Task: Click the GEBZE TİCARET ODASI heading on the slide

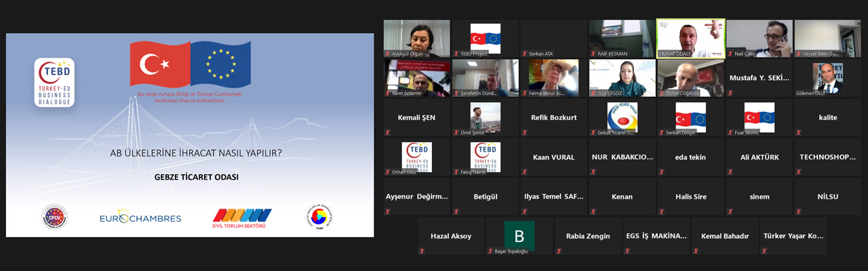Action: click(x=197, y=177)
